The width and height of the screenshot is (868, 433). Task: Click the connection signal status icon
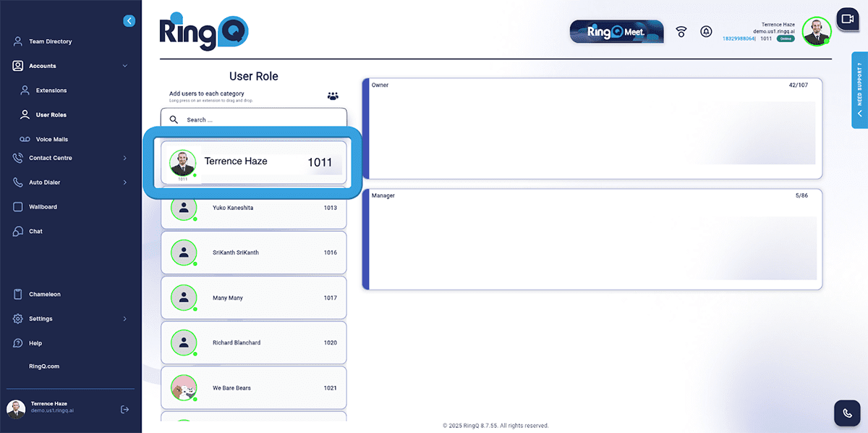tap(681, 32)
